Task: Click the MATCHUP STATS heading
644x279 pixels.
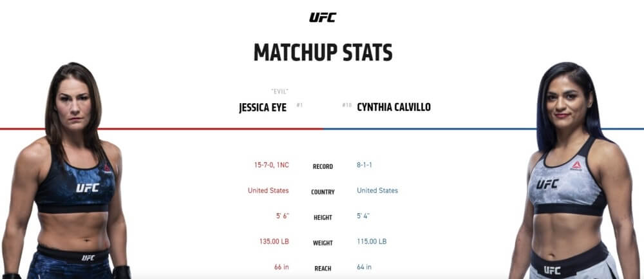Action: point(323,52)
